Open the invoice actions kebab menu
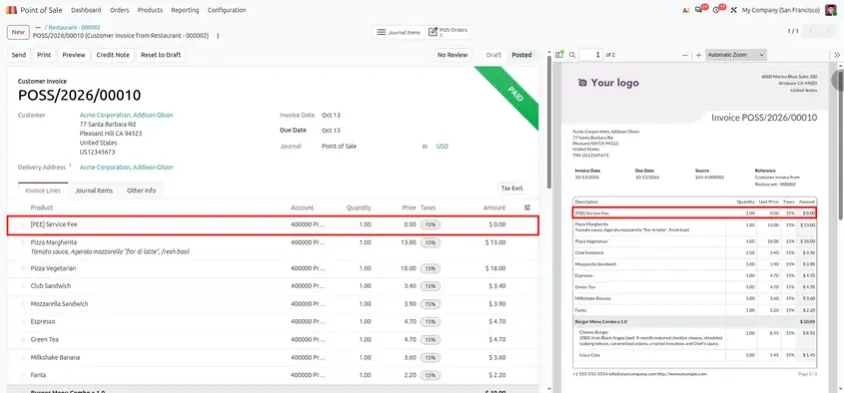This screenshot has height=393, width=844. click(218, 36)
